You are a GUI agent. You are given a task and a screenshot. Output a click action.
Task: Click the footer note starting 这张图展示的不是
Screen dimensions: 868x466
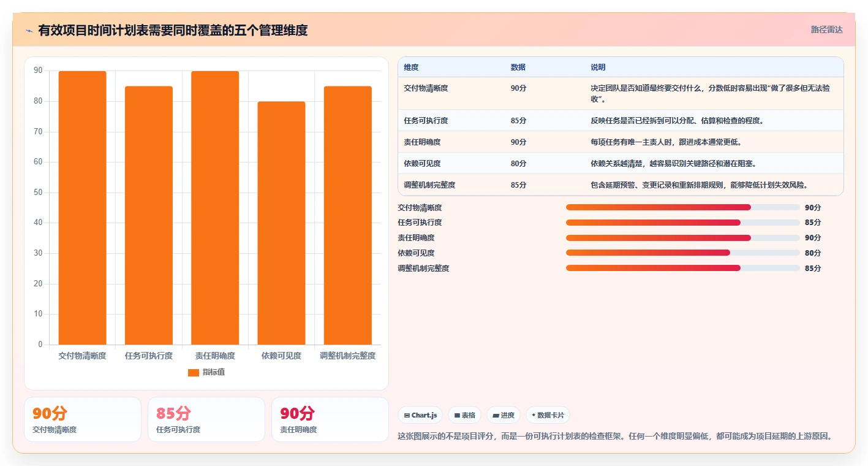[x=615, y=436]
